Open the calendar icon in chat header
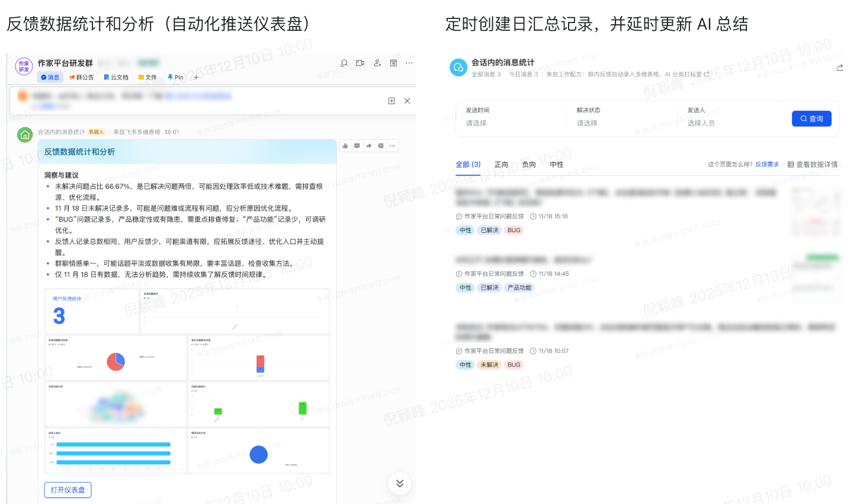863x504 pixels. (x=393, y=63)
